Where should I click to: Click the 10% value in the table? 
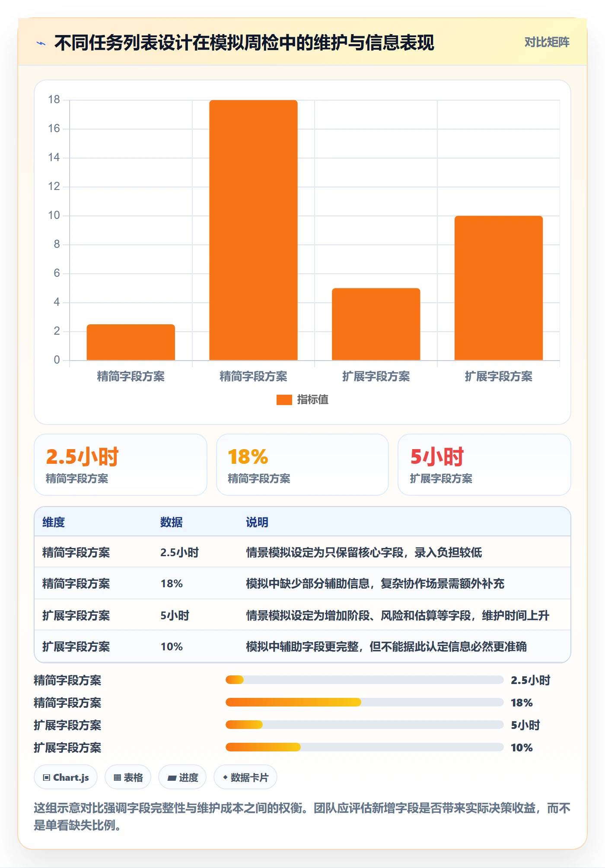(x=172, y=646)
